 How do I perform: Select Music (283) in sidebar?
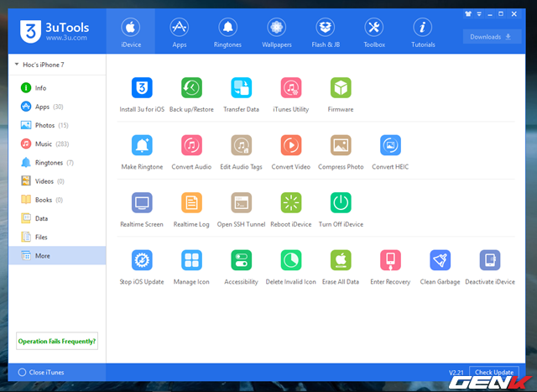click(57, 144)
